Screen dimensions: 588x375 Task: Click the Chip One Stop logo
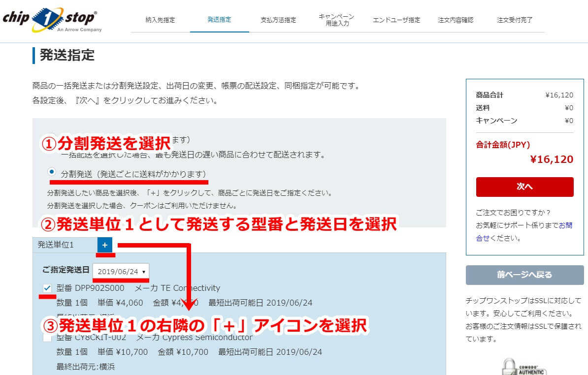point(52,20)
